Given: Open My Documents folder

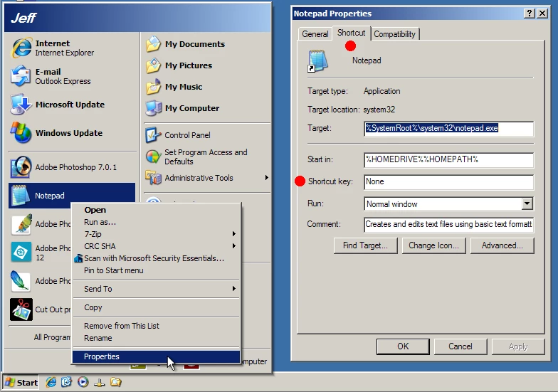Looking at the screenshot, I should (185, 44).
